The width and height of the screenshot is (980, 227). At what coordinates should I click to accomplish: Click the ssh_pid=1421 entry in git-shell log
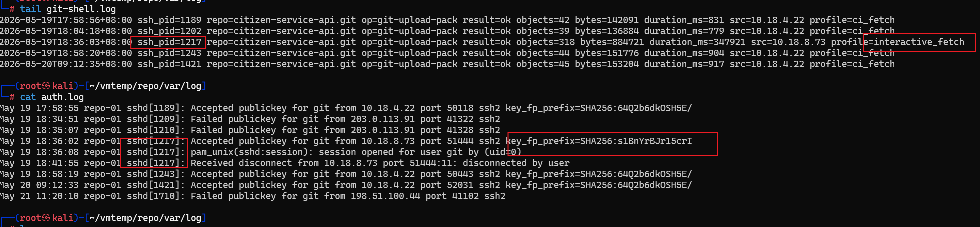(169, 64)
